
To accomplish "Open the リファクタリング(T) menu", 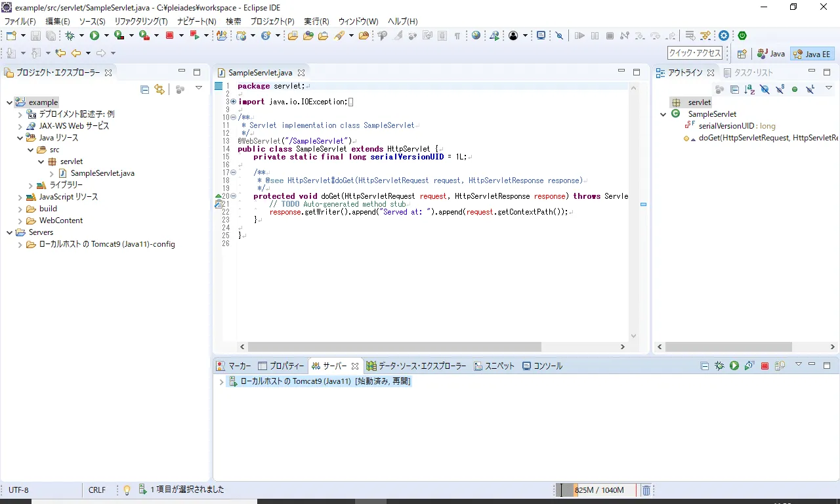I will tap(141, 22).
